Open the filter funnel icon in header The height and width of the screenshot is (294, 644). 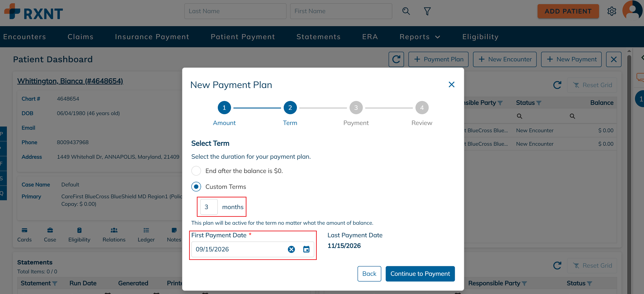(x=427, y=11)
